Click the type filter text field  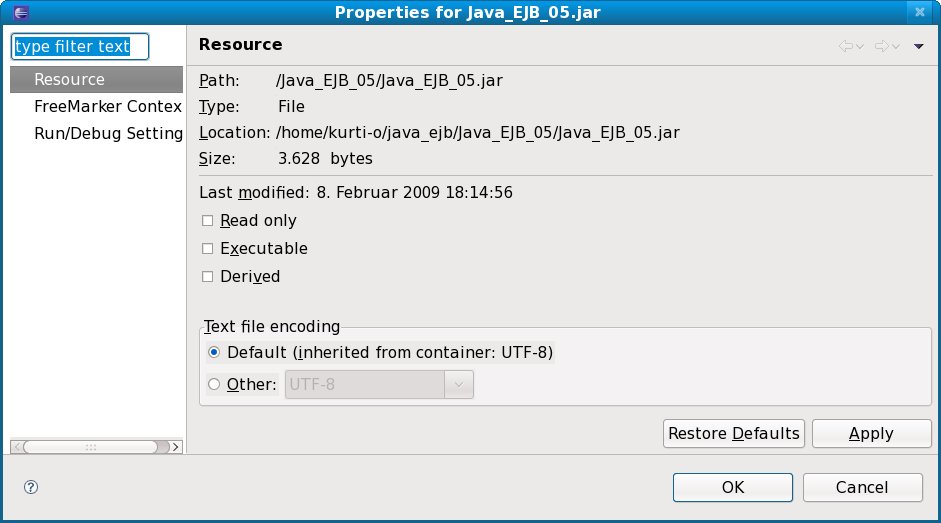coord(79,47)
